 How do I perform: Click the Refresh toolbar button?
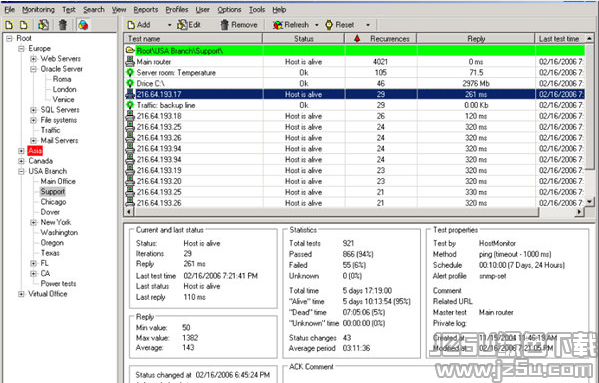coord(291,25)
